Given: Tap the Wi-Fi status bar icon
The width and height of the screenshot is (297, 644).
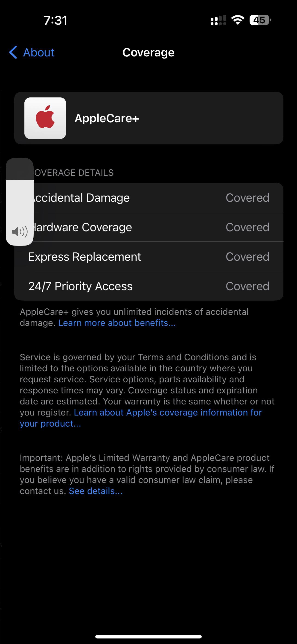Looking at the screenshot, I should pos(237,20).
